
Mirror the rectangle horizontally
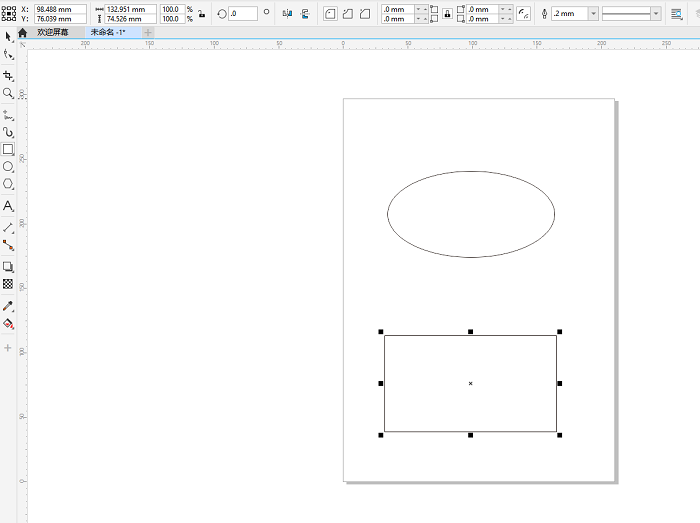(288, 14)
